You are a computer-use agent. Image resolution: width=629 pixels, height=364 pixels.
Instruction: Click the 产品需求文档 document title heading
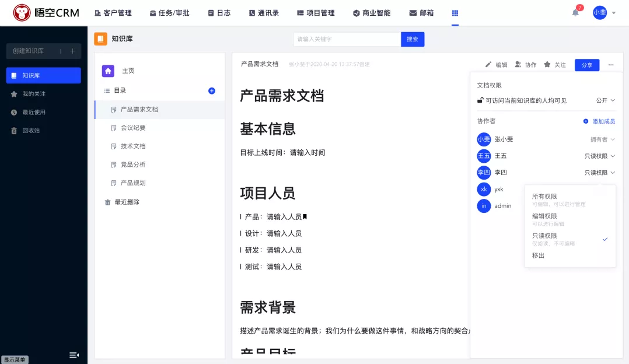[282, 96]
